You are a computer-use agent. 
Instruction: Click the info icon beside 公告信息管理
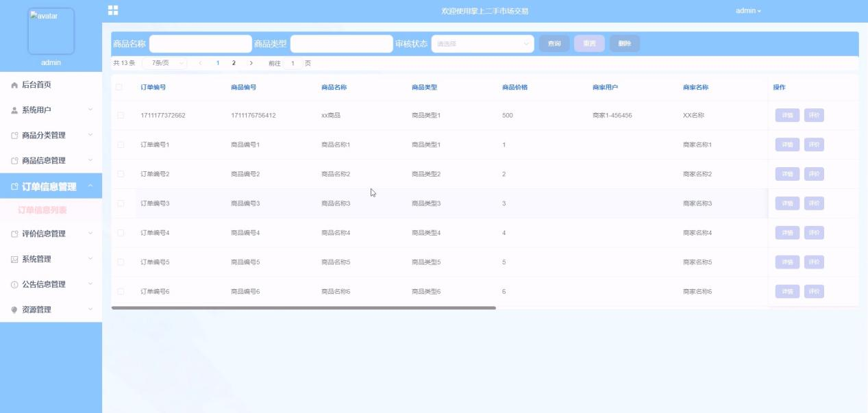14,285
